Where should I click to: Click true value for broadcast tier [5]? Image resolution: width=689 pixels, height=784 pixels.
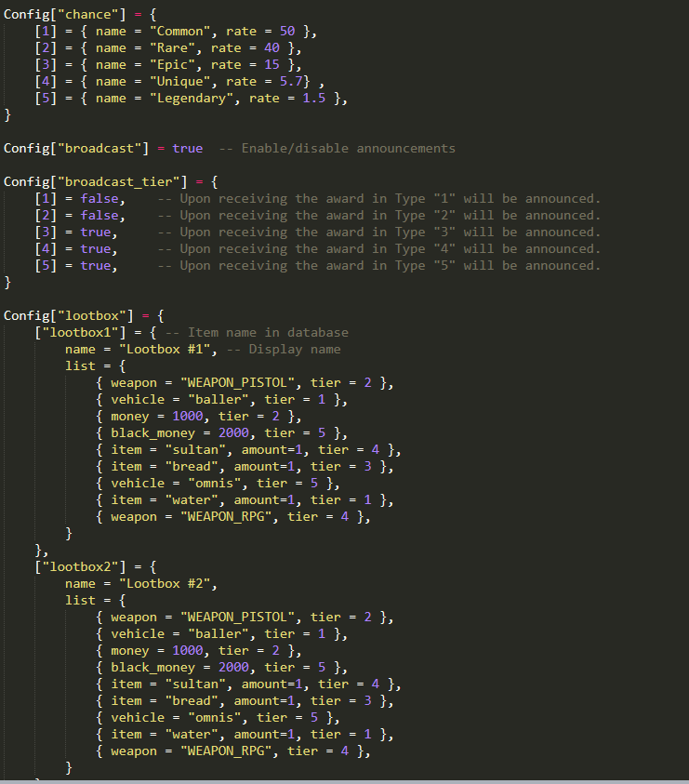click(x=96, y=265)
